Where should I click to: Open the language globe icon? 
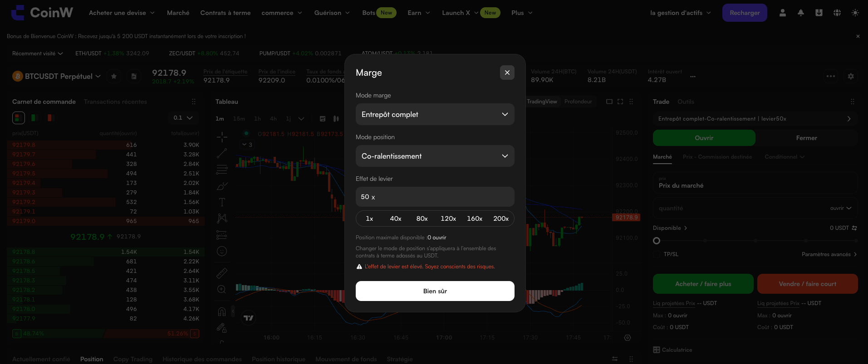[837, 13]
